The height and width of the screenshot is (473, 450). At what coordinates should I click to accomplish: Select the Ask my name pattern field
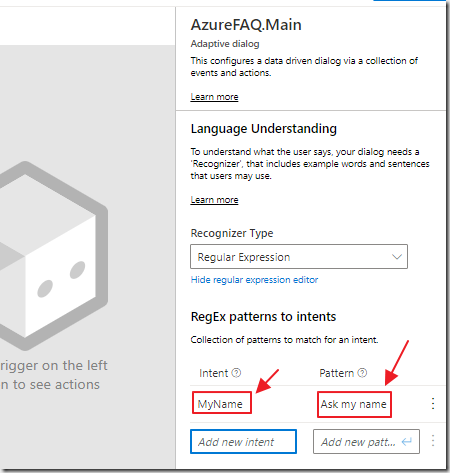point(354,404)
